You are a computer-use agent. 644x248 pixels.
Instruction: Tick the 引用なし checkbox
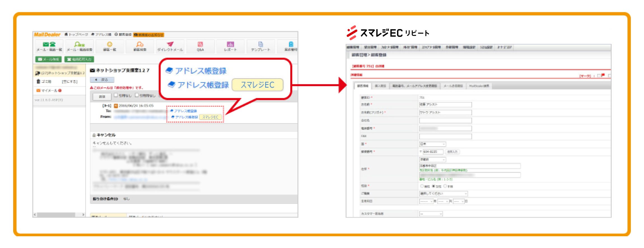116,95
